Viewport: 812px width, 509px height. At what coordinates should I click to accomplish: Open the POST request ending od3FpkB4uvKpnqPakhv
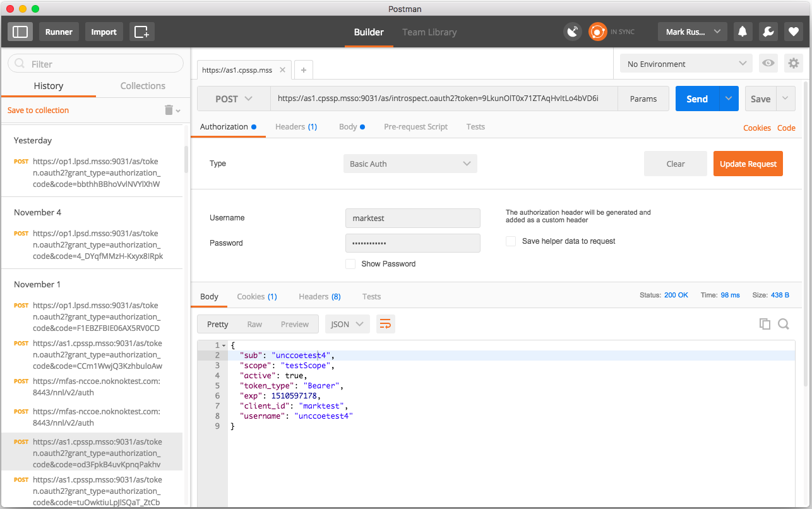click(92, 453)
